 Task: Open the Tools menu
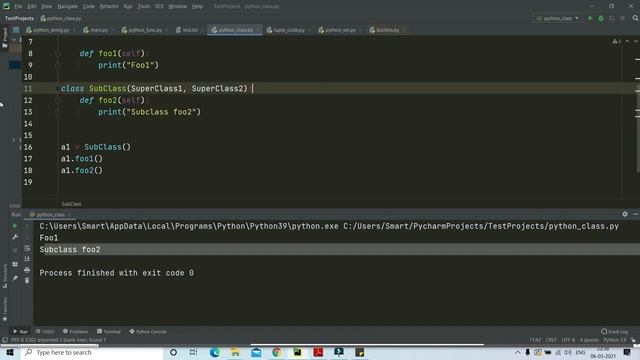(143, 6)
